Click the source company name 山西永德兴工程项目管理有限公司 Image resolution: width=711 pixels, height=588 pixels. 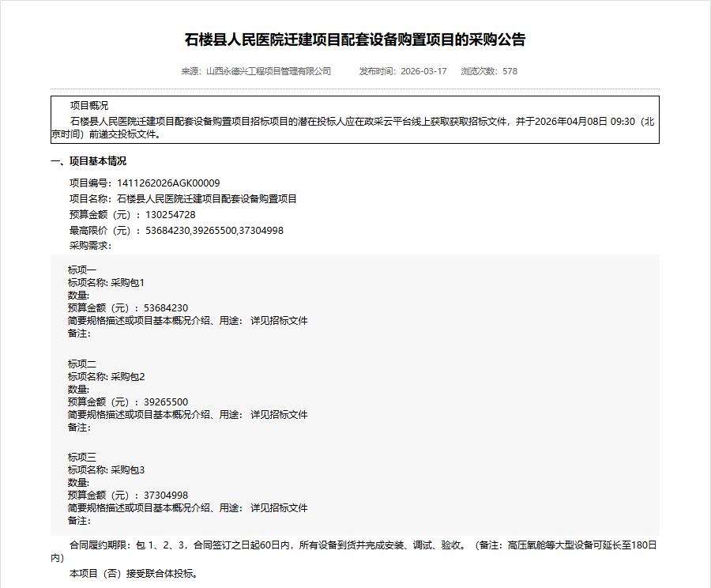point(268,71)
